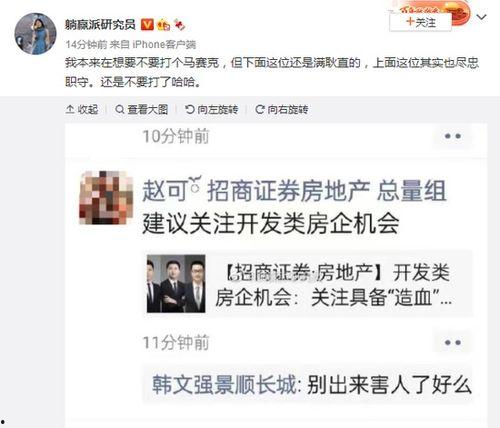The image size is (500, 428).
Task: Rotate the image left with 向左旋转
Action: [x=212, y=109]
